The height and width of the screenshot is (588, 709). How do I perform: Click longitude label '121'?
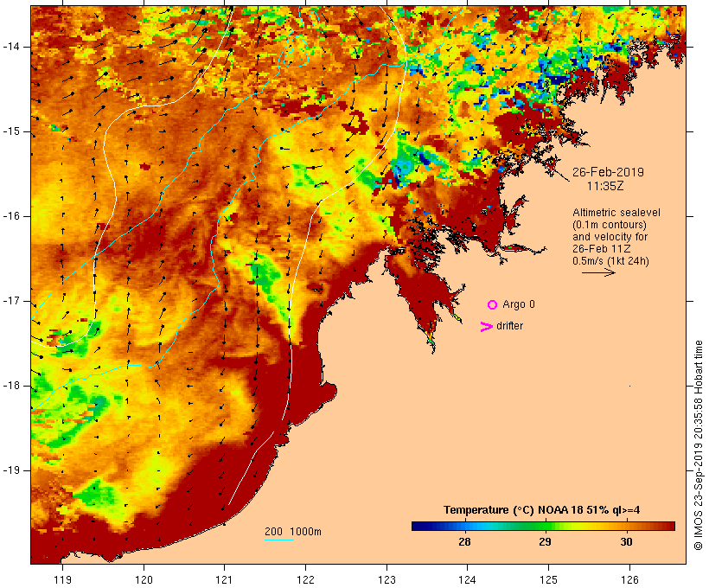tap(224, 579)
